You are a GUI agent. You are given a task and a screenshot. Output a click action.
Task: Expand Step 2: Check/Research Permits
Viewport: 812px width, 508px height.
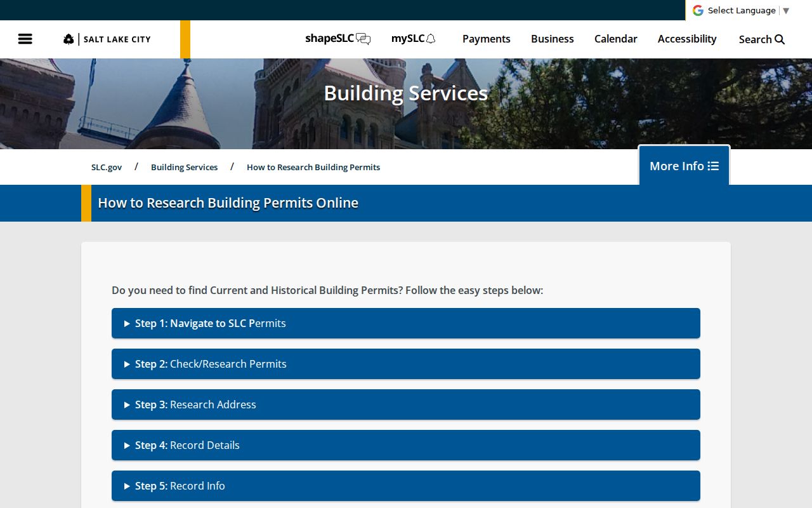pos(406,364)
